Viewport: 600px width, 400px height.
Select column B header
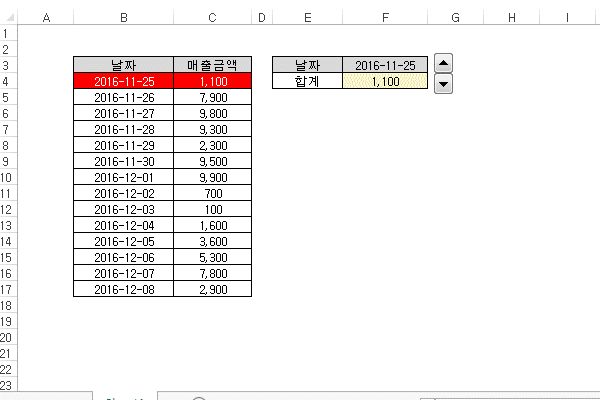point(124,18)
